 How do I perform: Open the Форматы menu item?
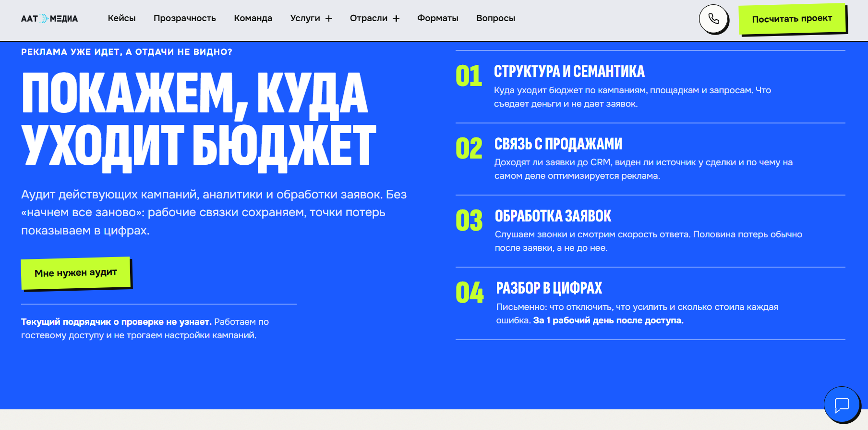click(438, 18)
